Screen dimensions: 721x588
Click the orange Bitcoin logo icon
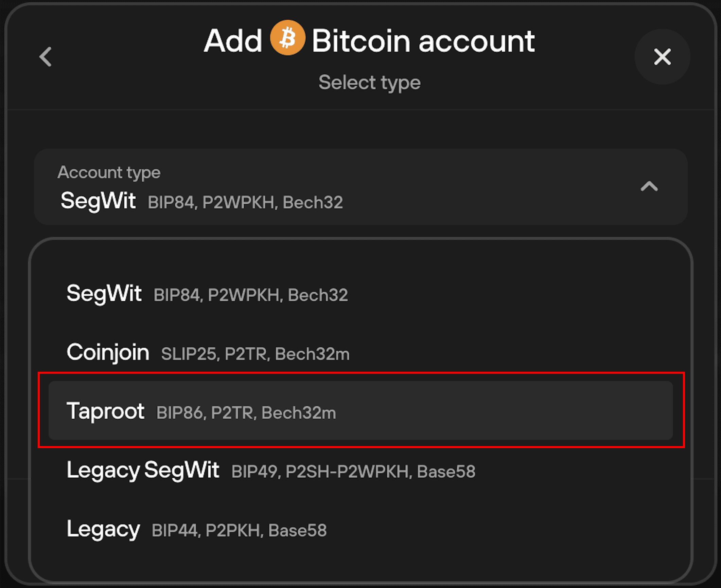coord(287,38)
